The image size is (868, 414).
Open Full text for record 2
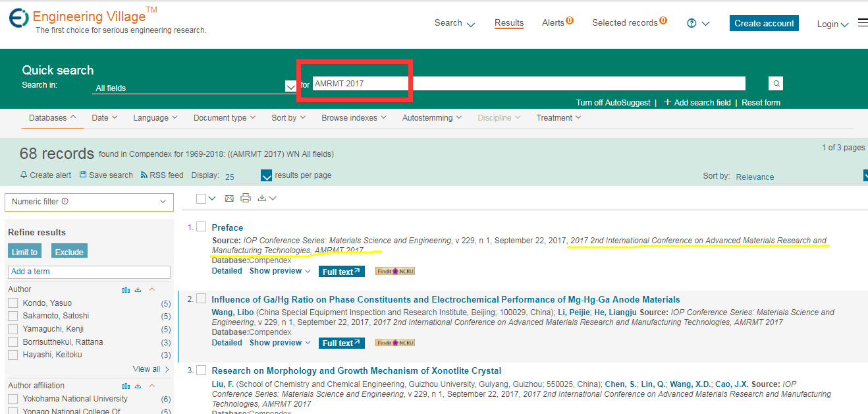[x=341, y=343]
